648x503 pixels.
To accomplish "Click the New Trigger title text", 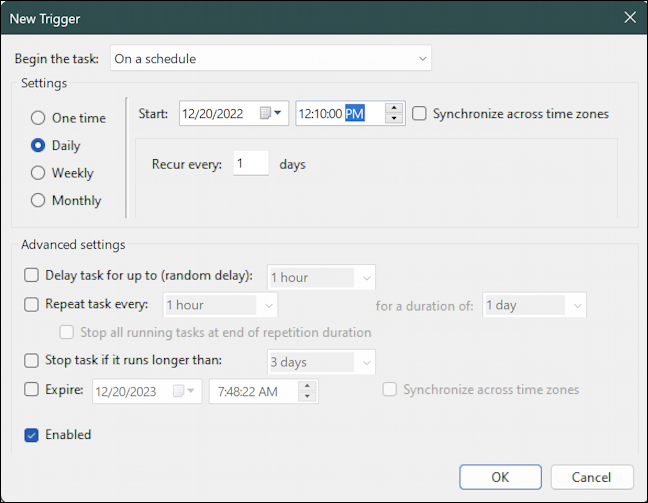I will click(45, 19).
